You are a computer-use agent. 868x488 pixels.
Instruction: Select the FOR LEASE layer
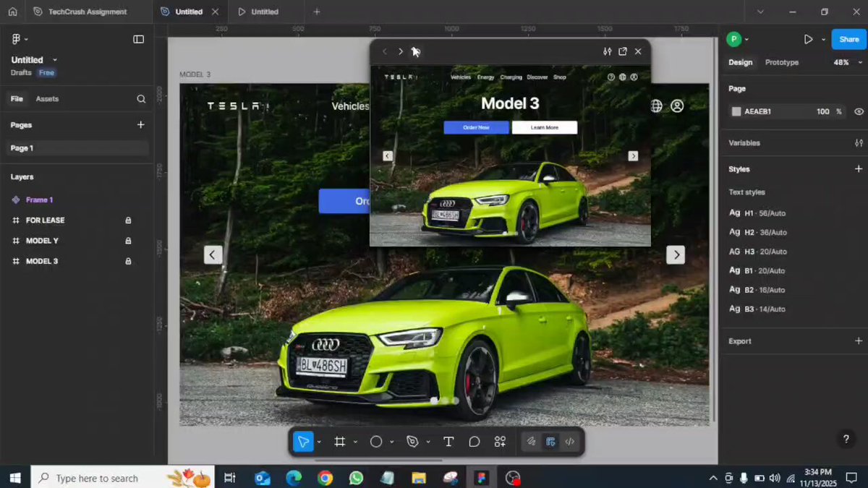click(x=45, y=221)
